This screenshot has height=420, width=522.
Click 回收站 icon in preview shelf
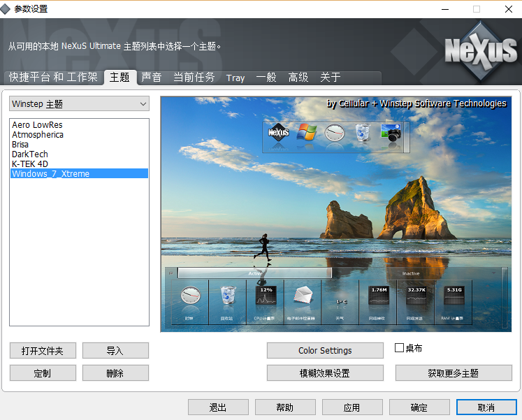coord(228,295)
